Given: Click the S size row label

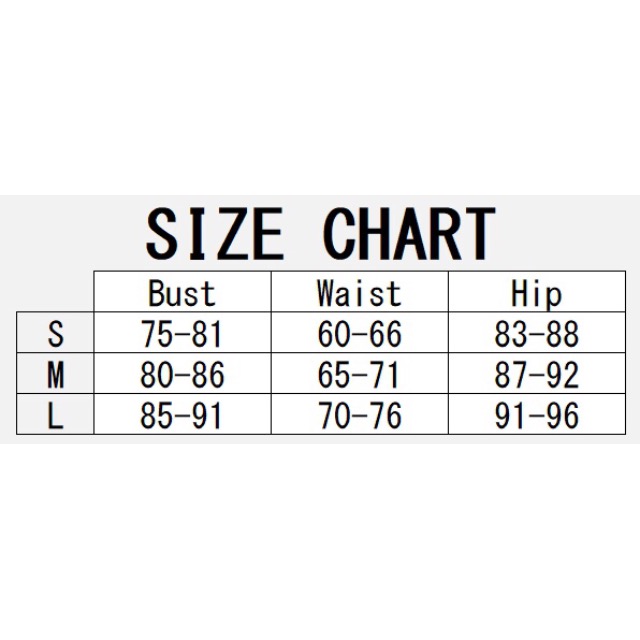Looking at the screenshot, I should click(x=55, y=333).
